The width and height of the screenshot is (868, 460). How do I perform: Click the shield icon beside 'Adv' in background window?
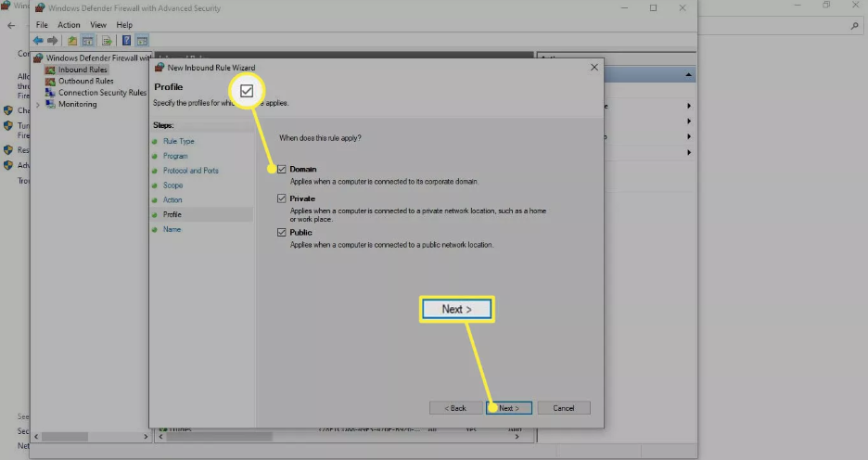pyautogui.click(x=7, y=165)
